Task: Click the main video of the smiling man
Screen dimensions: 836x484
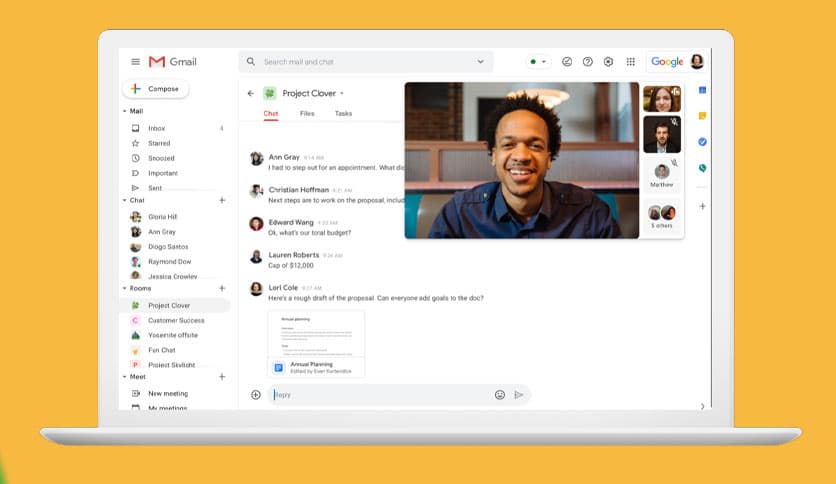Action: (521, 160)
